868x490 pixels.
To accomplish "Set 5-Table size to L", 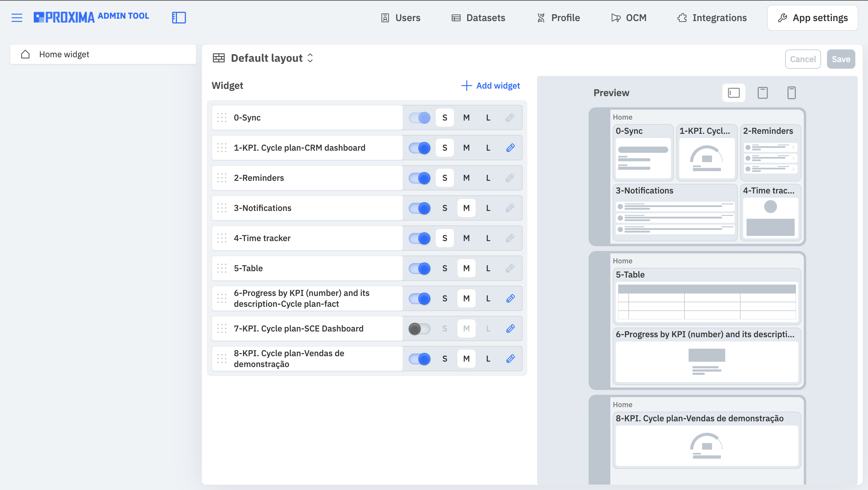I will (x=488, y=268).
